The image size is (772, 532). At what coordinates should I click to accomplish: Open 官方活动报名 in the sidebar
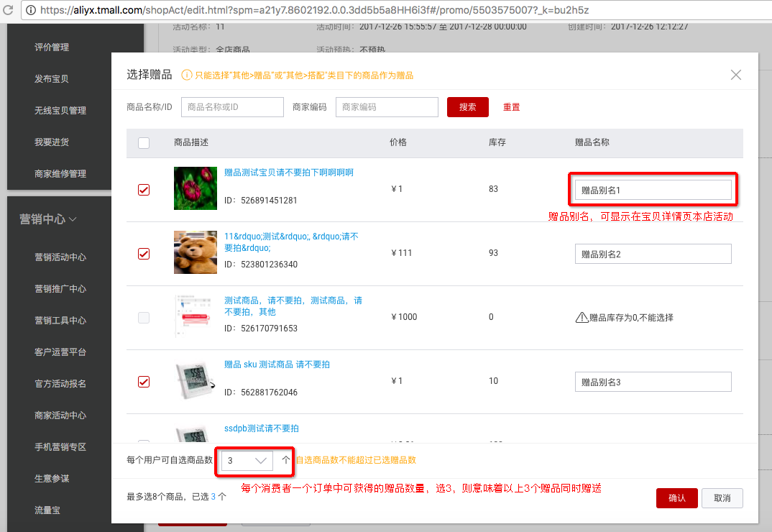60,384
